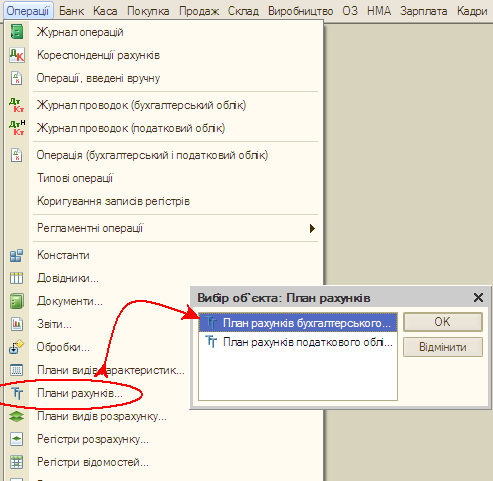Click the Обробки icon
This screenshot has height=481, width=493.
16,347
